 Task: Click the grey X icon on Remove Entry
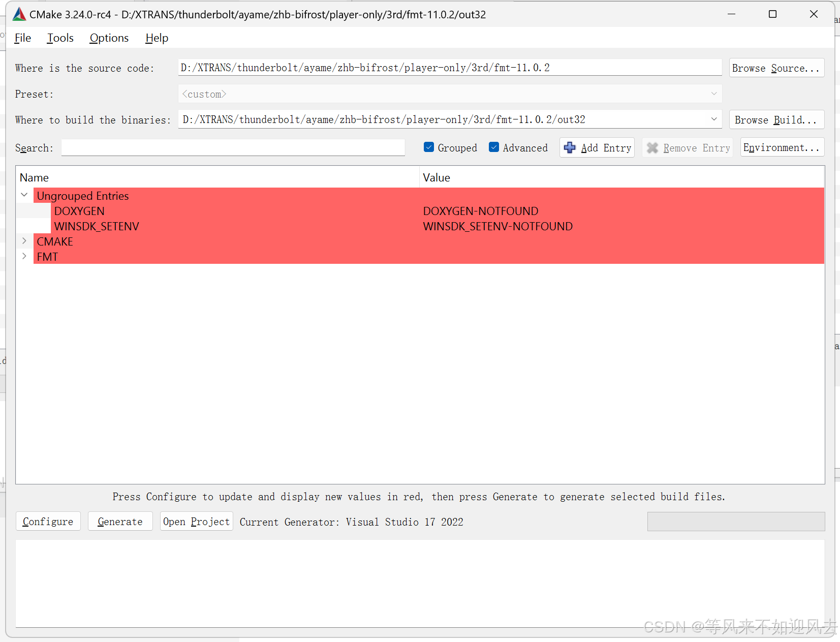tap(652, 148)
